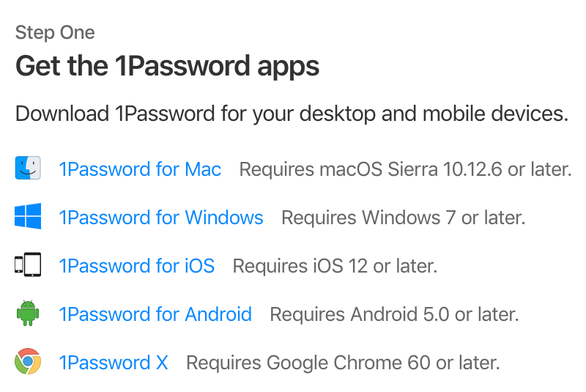
Task: Click the macOS Sierra 10.12.6 requirement text
Action: click(x=406, y=169)
